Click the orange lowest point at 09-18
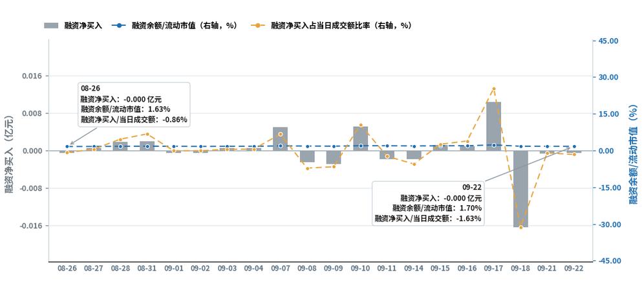The image size is (644, 301). pos(521,227)
